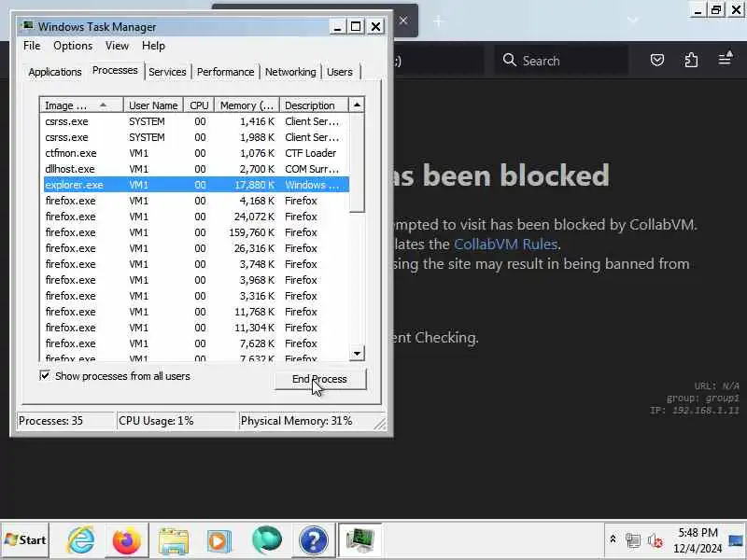
Task: Open the taskbar clock and date
Action: pyautogui.click(x=698, y=540)
